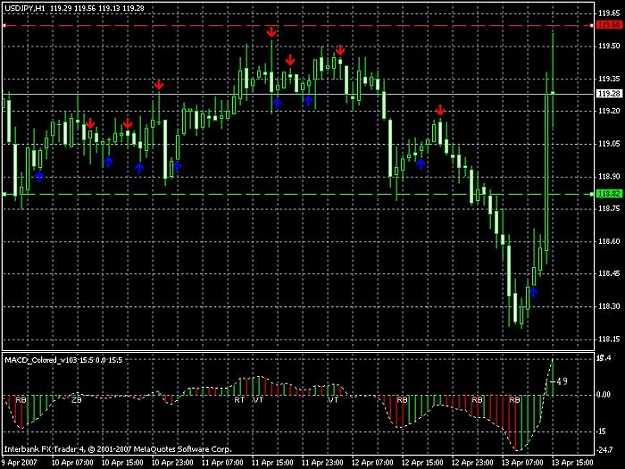625x469 pixels.
Task: Click the green 118.82 price tag
Action: 609,194
